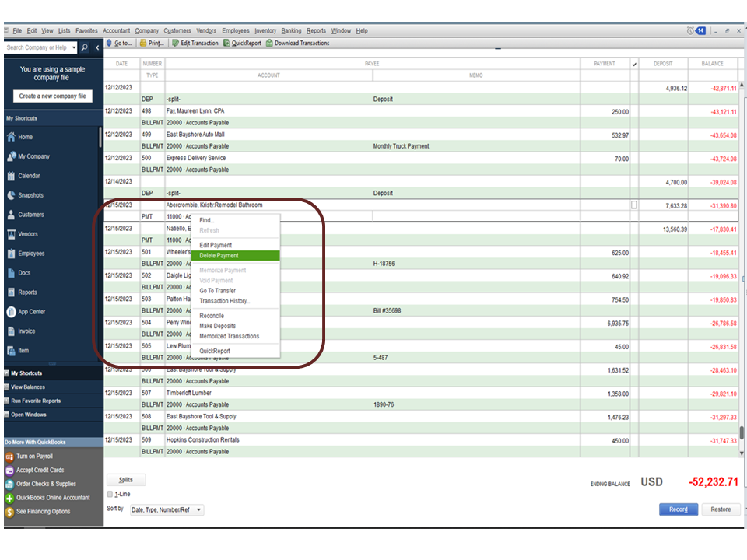Open the Banking menu

pos(291,30)
